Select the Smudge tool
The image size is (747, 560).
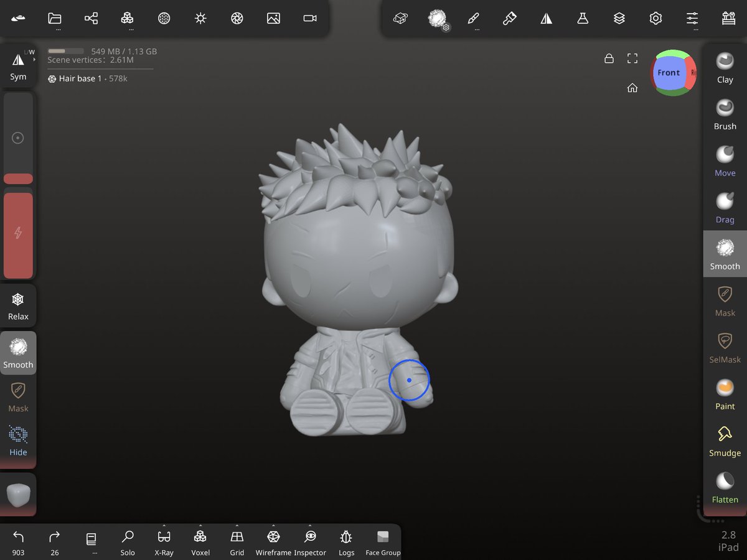click(725, 441)
